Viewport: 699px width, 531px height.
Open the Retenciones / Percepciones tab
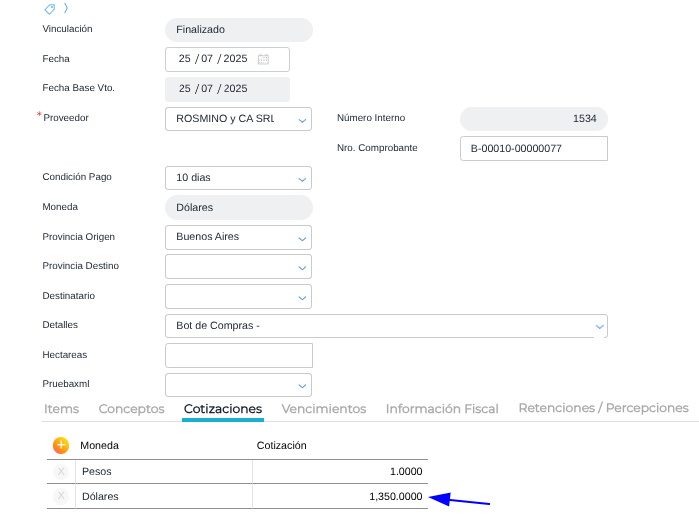(603, 408)
